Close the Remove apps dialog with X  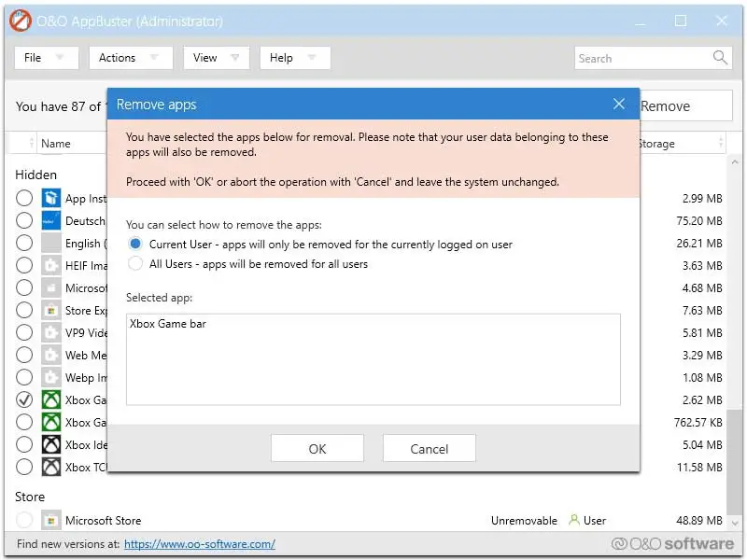[619, 104]
